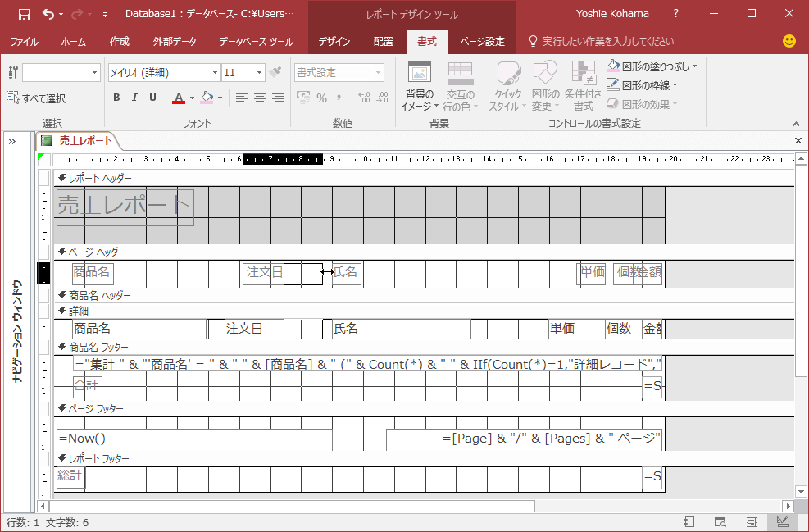Open the ファイル tab
The width and height of the screenshot is (809, 532).
point(25,42)
